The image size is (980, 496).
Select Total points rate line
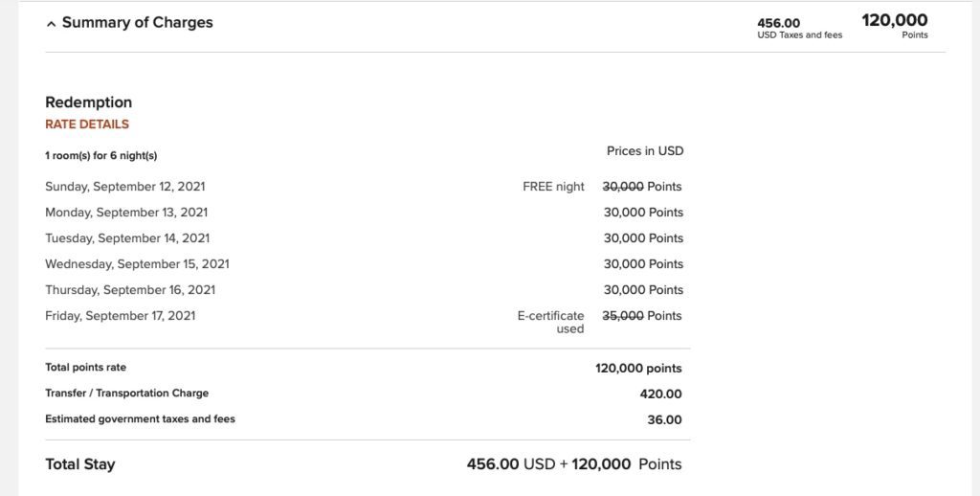[85, 368]
